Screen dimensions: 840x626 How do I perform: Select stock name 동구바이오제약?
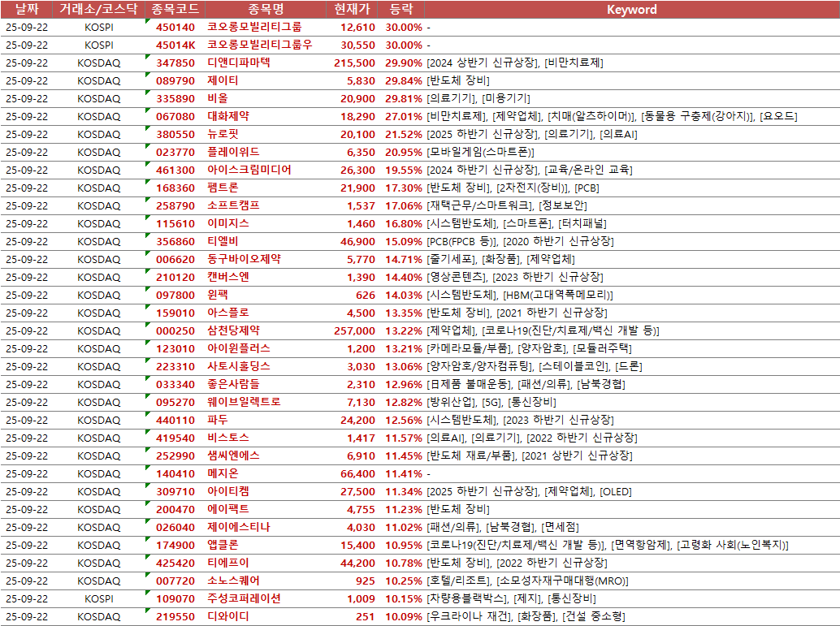click(245, 259)
